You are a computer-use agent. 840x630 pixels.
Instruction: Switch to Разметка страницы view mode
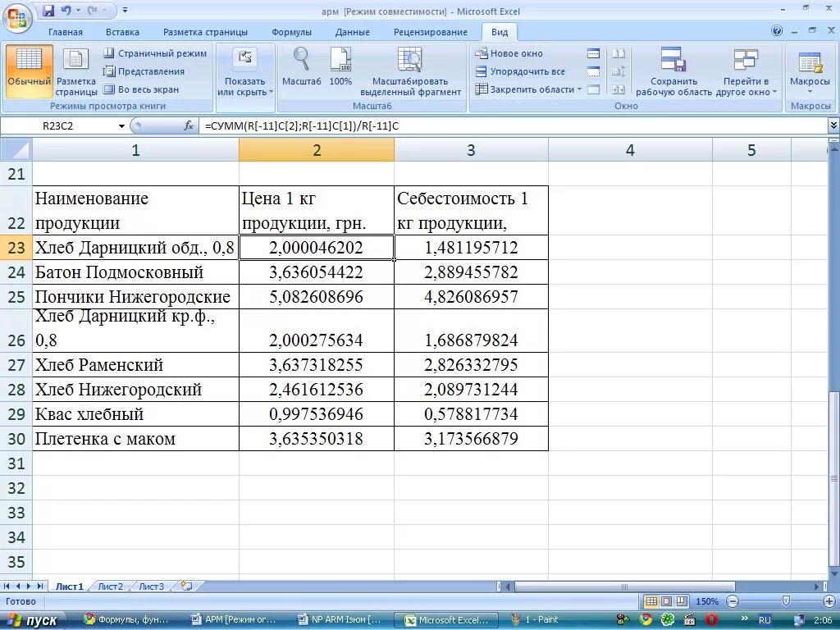[x=76, y=72]
